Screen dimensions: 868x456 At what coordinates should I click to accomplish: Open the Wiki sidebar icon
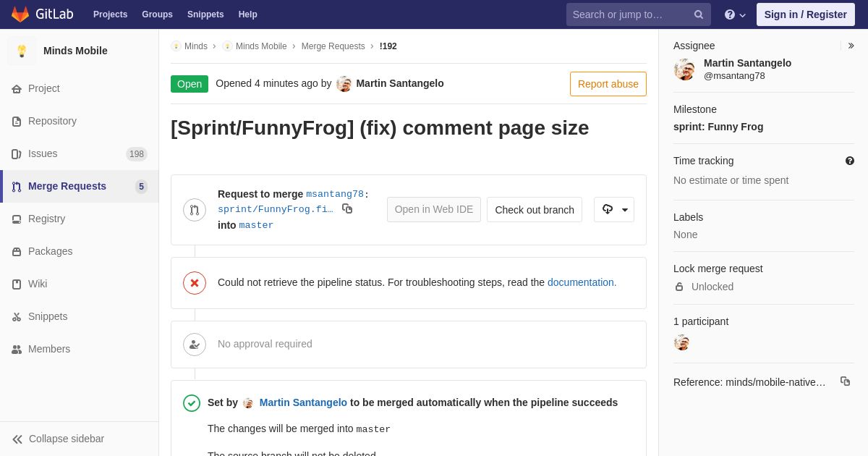17,284
